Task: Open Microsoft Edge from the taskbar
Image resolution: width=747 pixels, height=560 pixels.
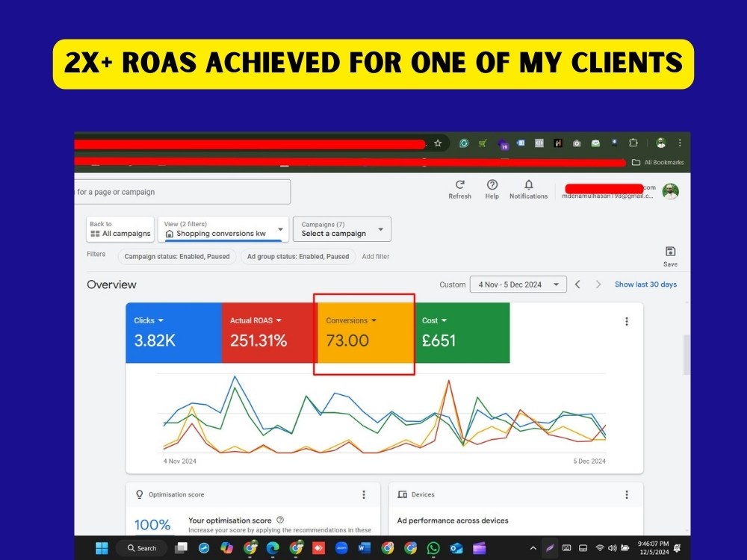Action: (x=273, y=548)
